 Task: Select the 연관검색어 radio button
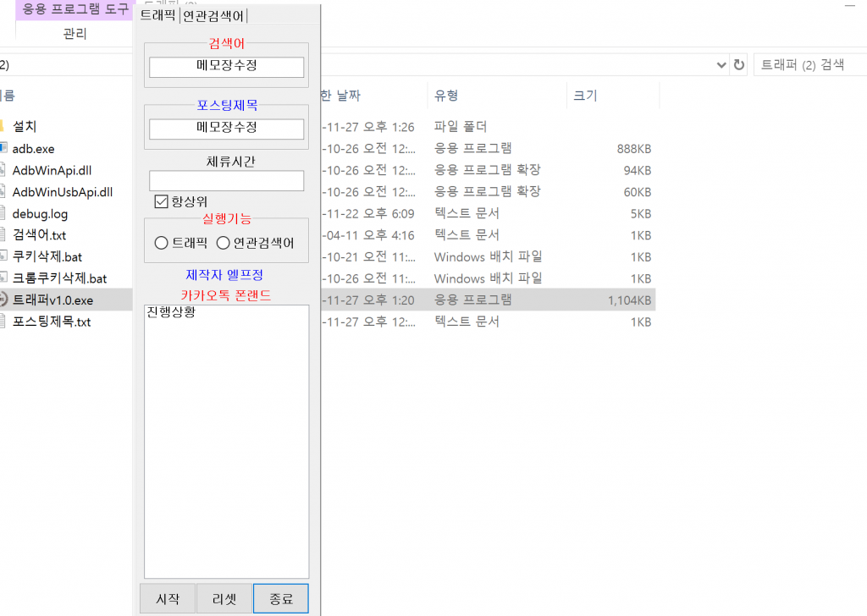coord(224,243)
